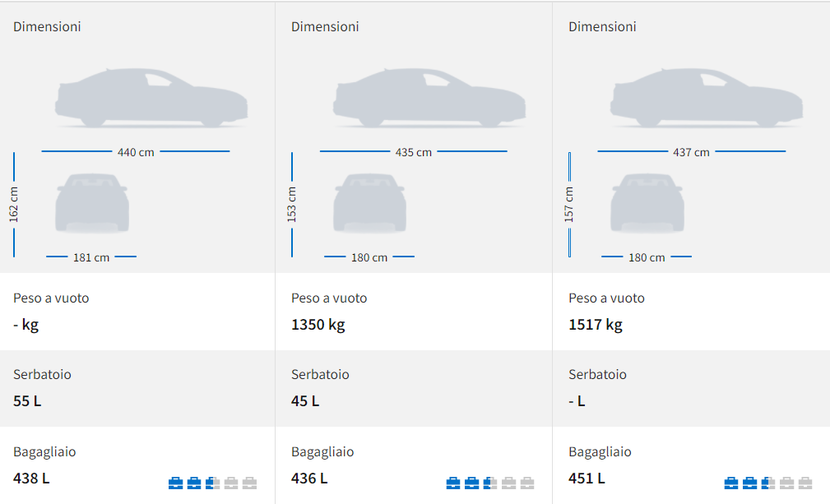Screen dimensions: 830x504
Task: Click the Dimensioni heading above the 440 cm car
Action: (x=47, y=26)
